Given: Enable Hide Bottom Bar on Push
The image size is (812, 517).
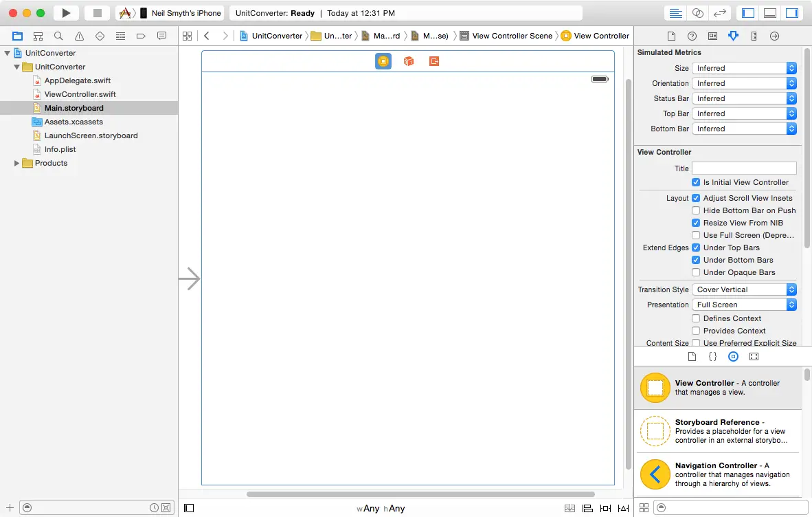Looking at the screenshot, I should [696, 210].
